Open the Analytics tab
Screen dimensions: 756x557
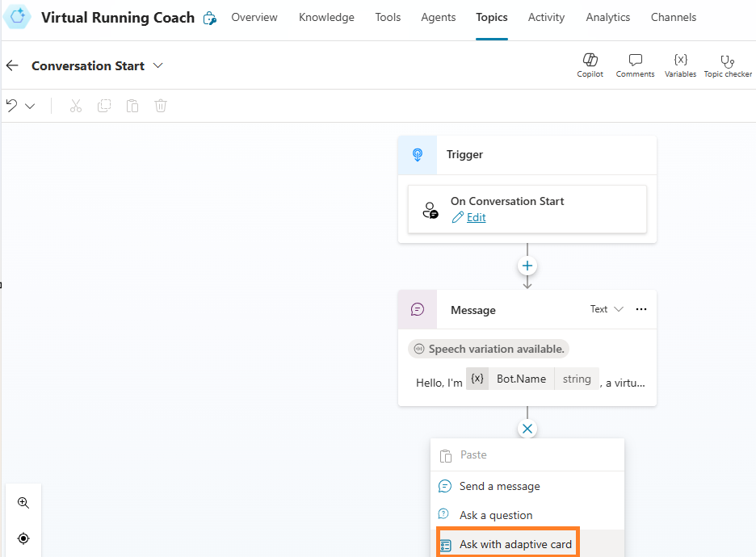[607, 17]
